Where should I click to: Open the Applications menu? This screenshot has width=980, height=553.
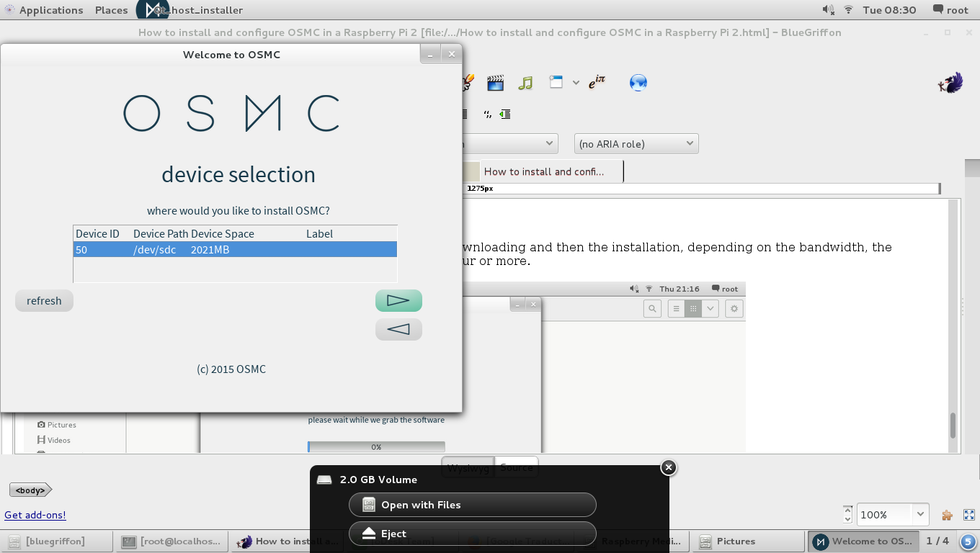(50, 10)
